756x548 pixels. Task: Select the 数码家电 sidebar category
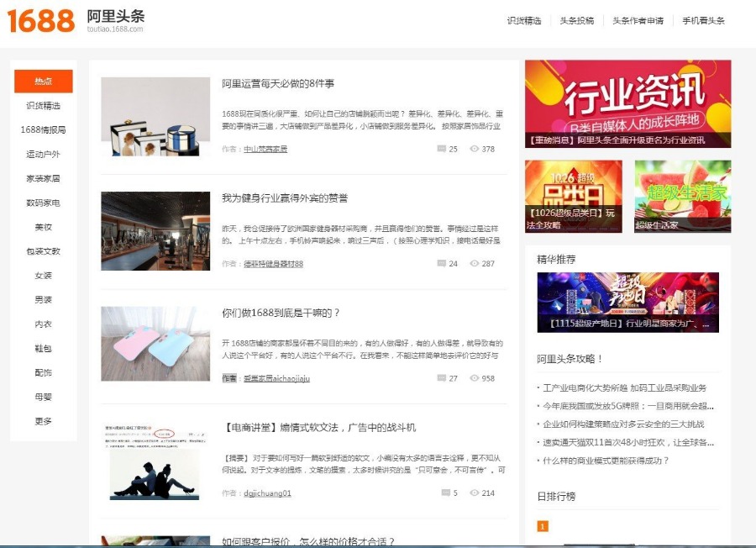point(44,202)
